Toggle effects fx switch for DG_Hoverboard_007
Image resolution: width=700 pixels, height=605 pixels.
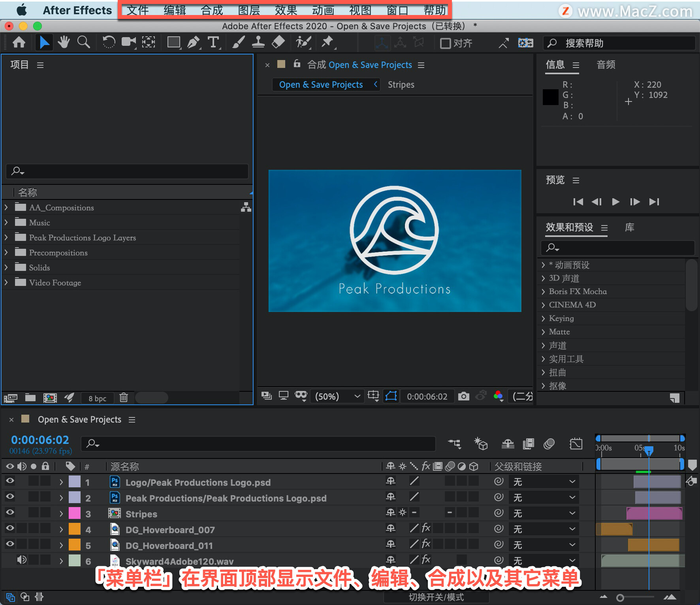tap(426, 528)
